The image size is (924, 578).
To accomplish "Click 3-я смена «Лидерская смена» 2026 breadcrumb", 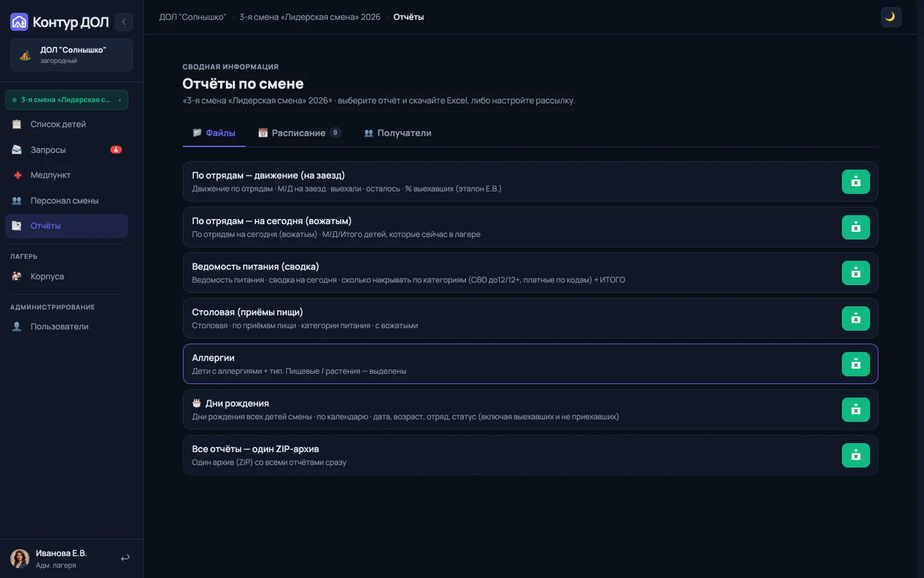I will (310, 17).
